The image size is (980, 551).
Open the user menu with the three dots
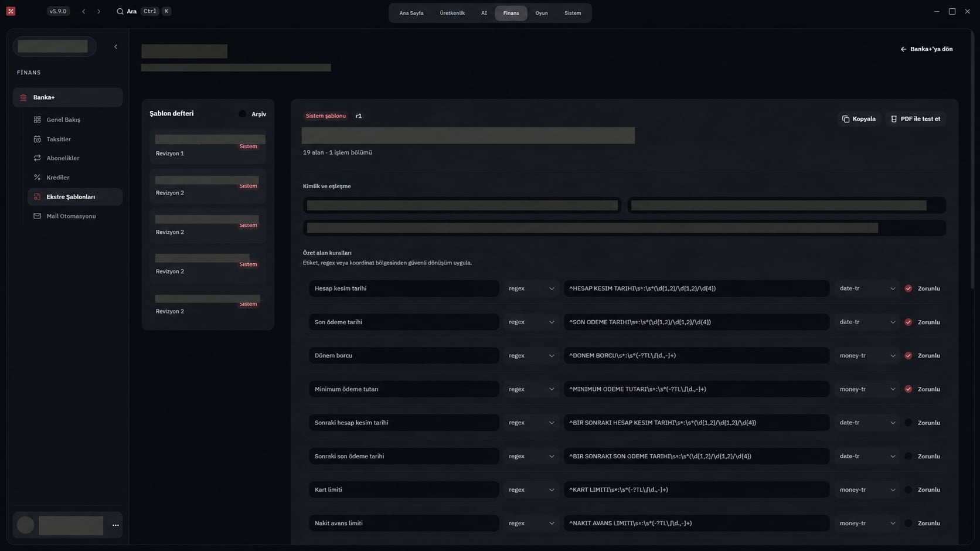[115, 525]
